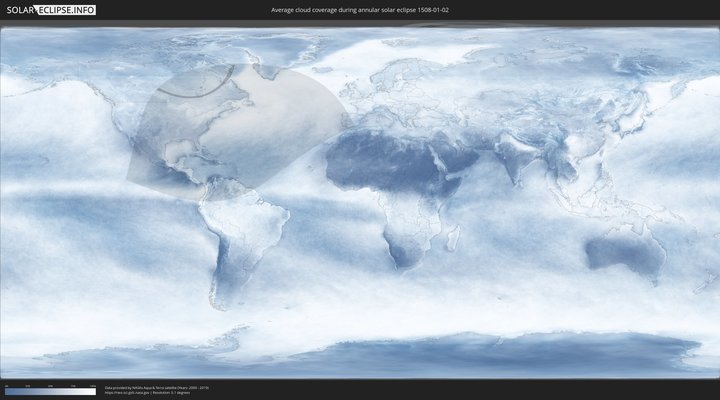720x400 pixels.
Task: Click the NASA data provider credit line
Action: click(x=157, y=388)
